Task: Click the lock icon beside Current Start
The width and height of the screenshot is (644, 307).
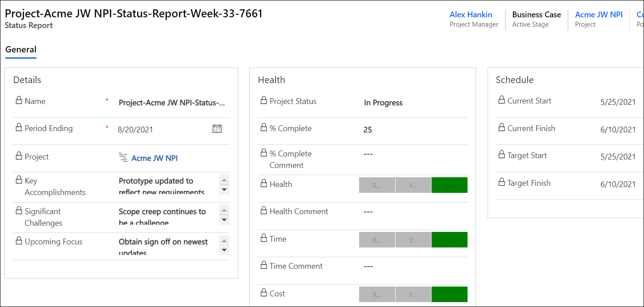Action: [x=501, y=100]
